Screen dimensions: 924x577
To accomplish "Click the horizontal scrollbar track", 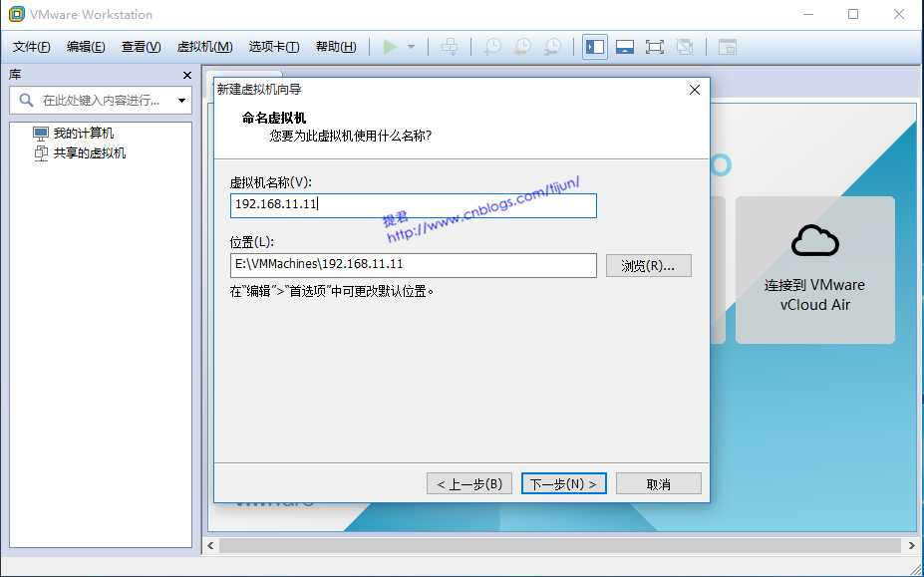I will [560, 546].
